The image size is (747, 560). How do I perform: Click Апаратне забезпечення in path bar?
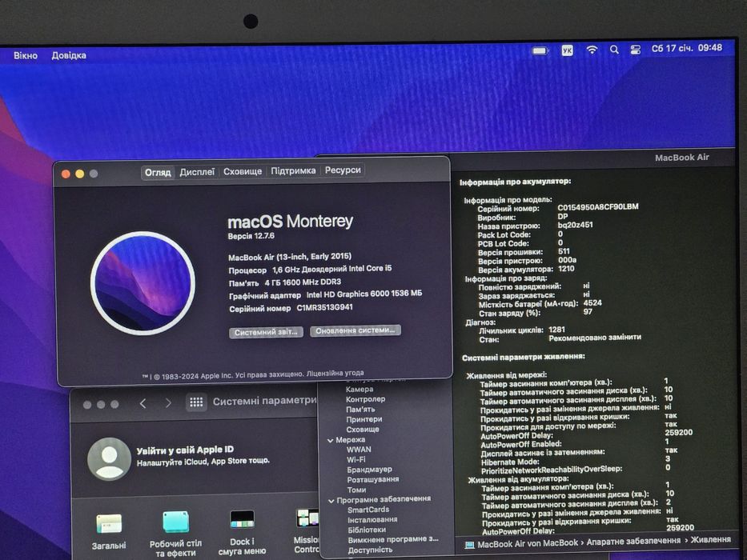(x=633, y=541)
